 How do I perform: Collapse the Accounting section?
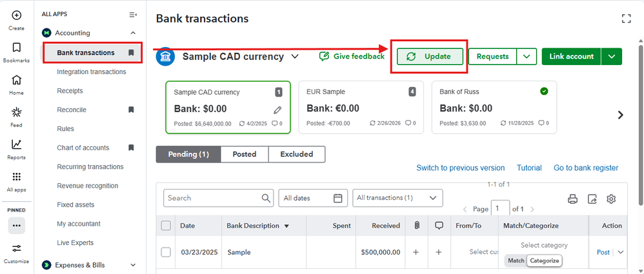133,33
